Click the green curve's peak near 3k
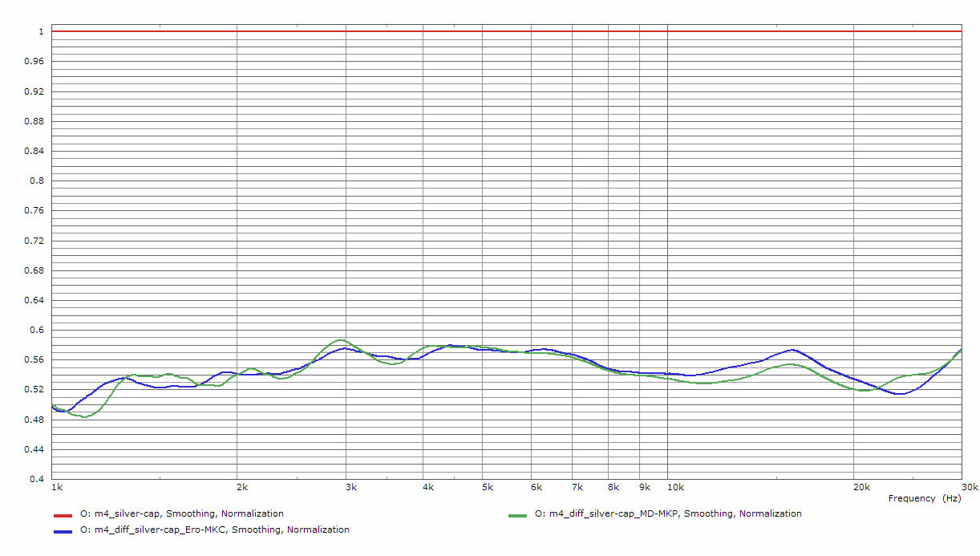The image size is (980, 556). pos(341,340)
